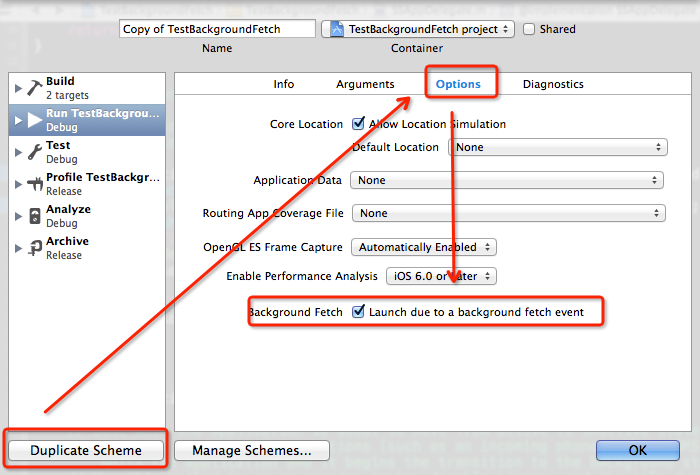
Task: Click the project icon in Container popup
Action: [336, 29]
